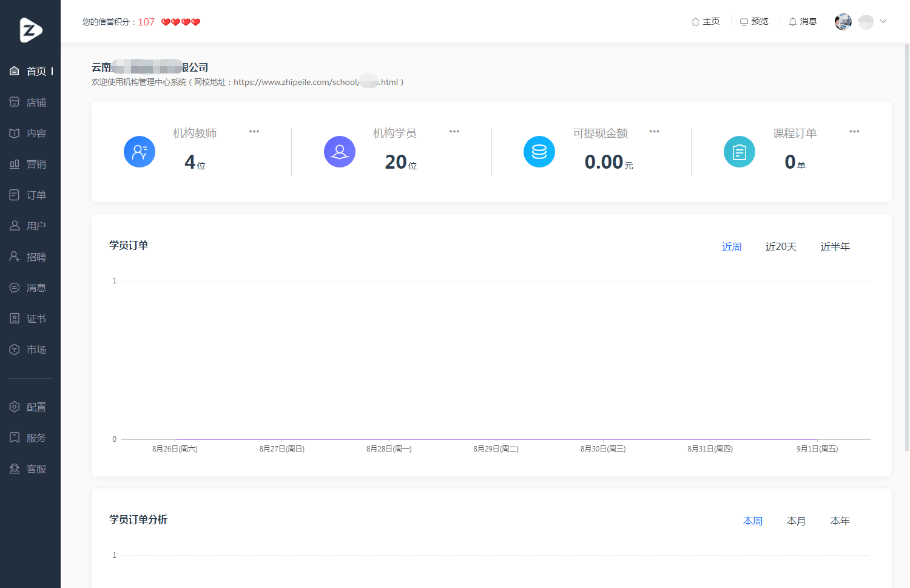Open more options for 机构学员
Image resolution: width=910 pixels, height=588 pixels.
pyautogui.click(x=454, y=132)
